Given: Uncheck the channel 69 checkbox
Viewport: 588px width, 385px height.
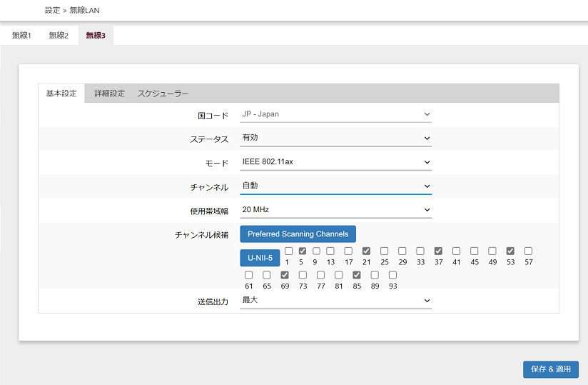Looking at the screenshot, I should (285, 275).
